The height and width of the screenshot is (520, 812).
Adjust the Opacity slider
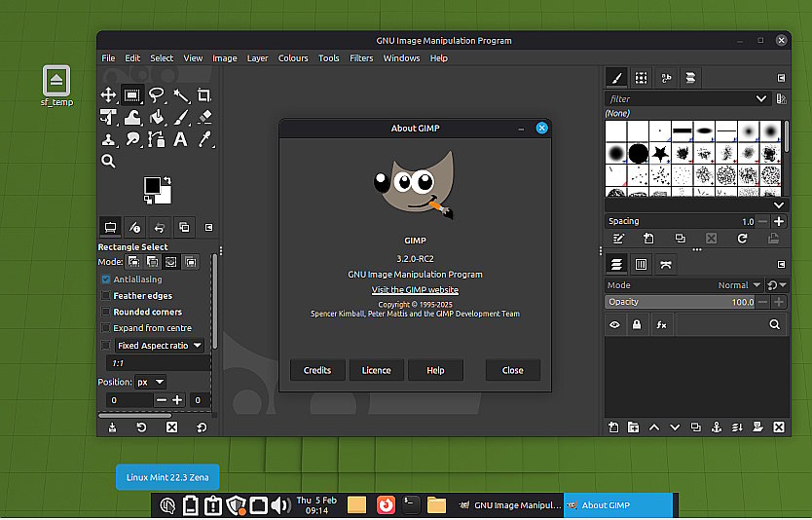coord(681,302)
